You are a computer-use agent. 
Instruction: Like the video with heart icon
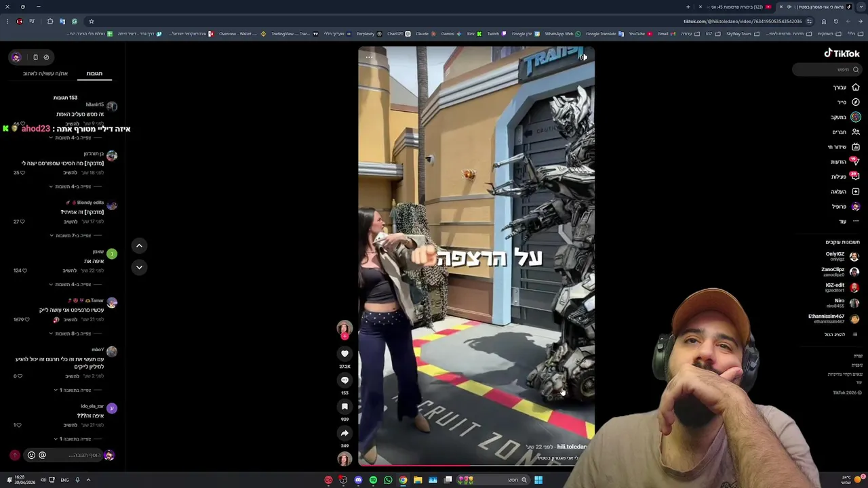click(x=344, y=354)
